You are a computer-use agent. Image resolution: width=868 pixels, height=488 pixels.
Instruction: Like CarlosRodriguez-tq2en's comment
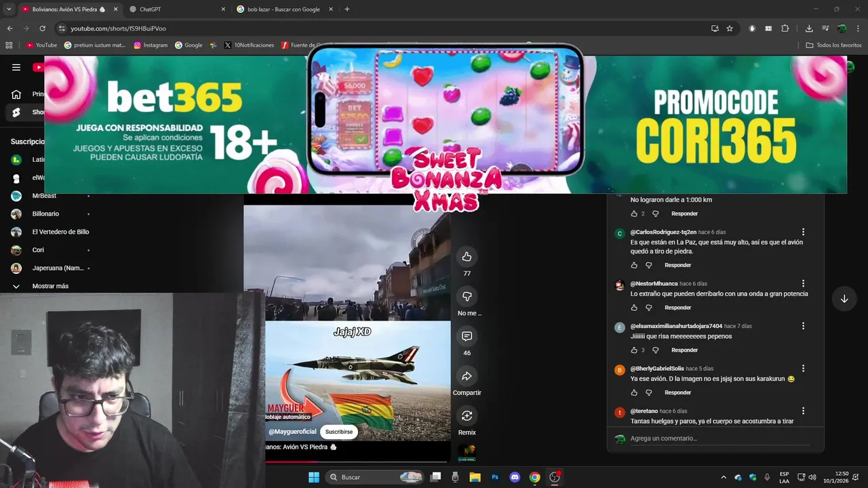tap(634, 265)
